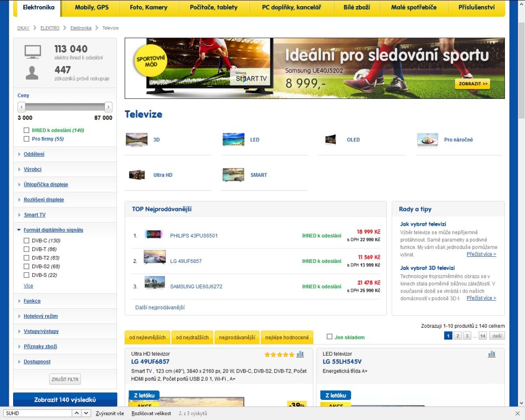Click the compare chart icon for LG 55LH545V

coord(492,354)
